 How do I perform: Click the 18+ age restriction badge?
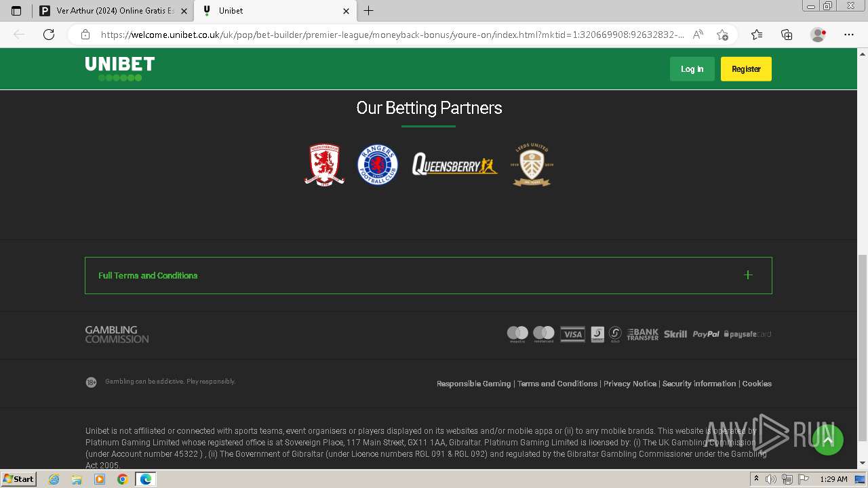coord(91,382)
